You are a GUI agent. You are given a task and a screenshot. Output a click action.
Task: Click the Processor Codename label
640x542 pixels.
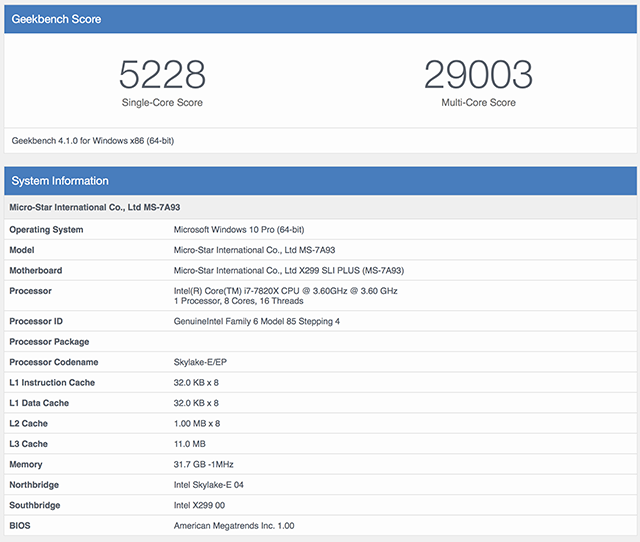pos(53,362)
